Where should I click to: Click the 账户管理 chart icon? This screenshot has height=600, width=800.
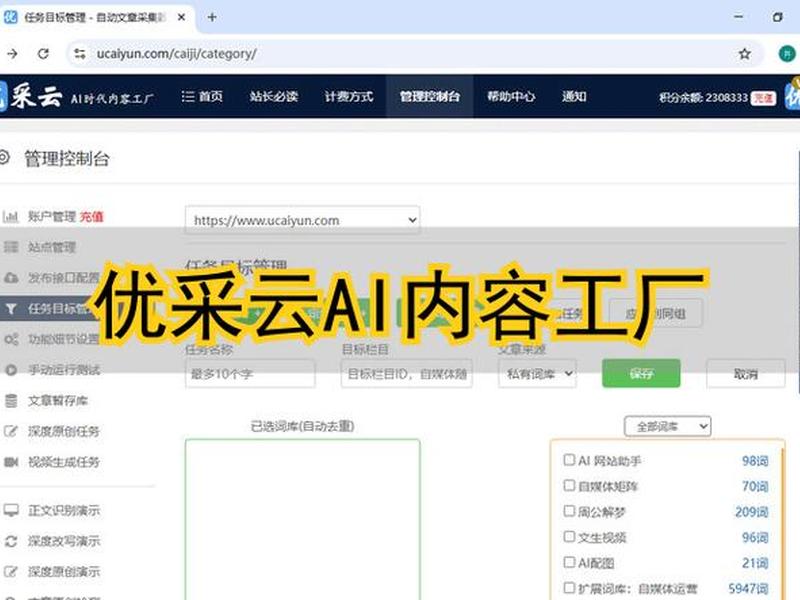click(x=11, y=217)
